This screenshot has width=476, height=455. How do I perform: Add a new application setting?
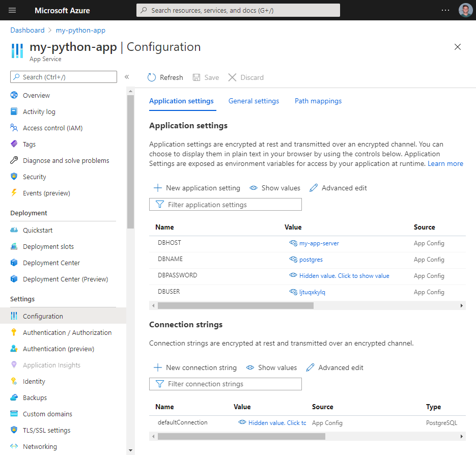click(x=197, y=188)
